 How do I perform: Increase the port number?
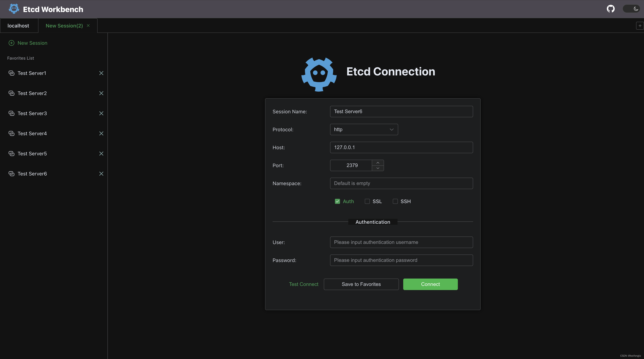(x=378, y=163)
